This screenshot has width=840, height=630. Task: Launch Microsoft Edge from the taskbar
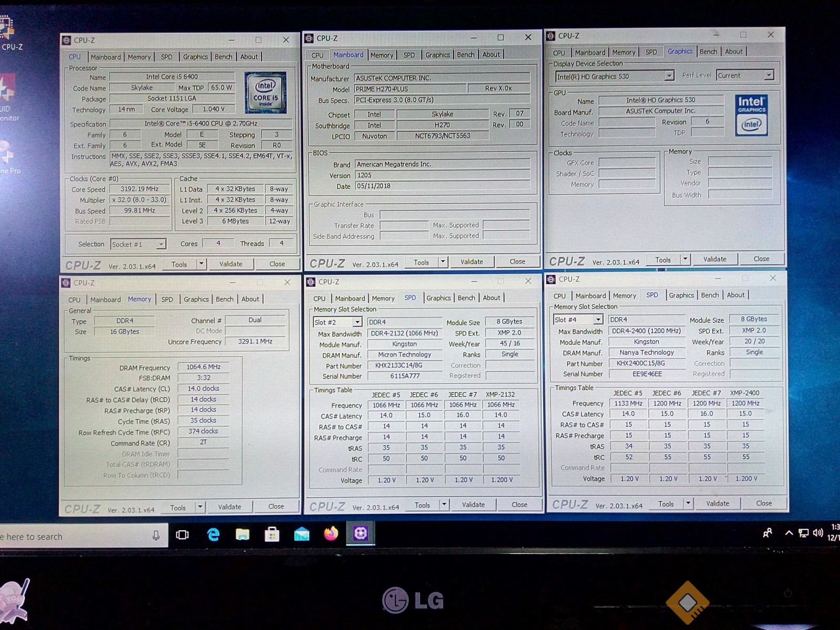click(213, 534)
